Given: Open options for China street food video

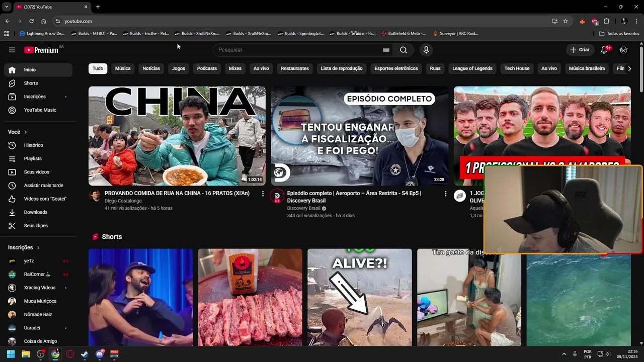Looking at the screenshot, I should point(263,194).
